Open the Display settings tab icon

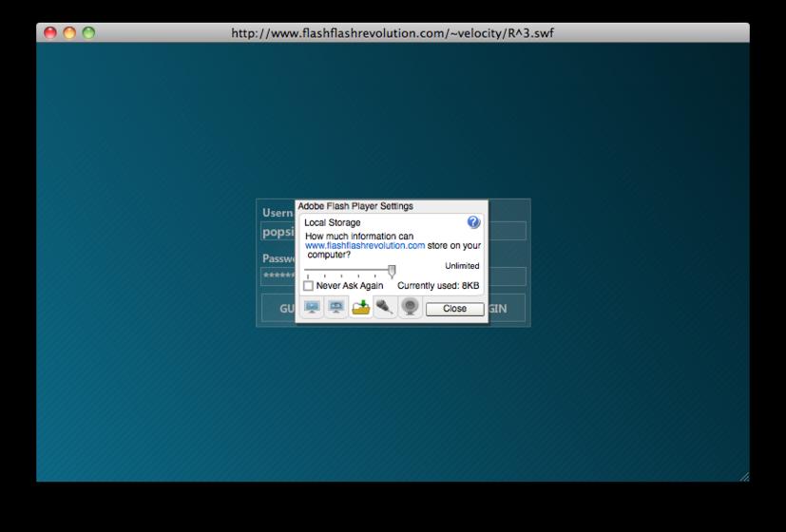(312, 307)
